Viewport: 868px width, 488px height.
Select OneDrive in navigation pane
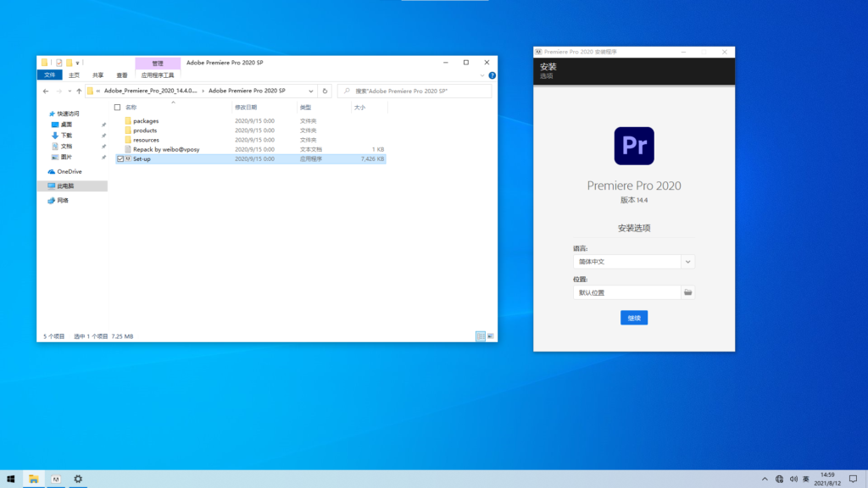click(70, 171)
